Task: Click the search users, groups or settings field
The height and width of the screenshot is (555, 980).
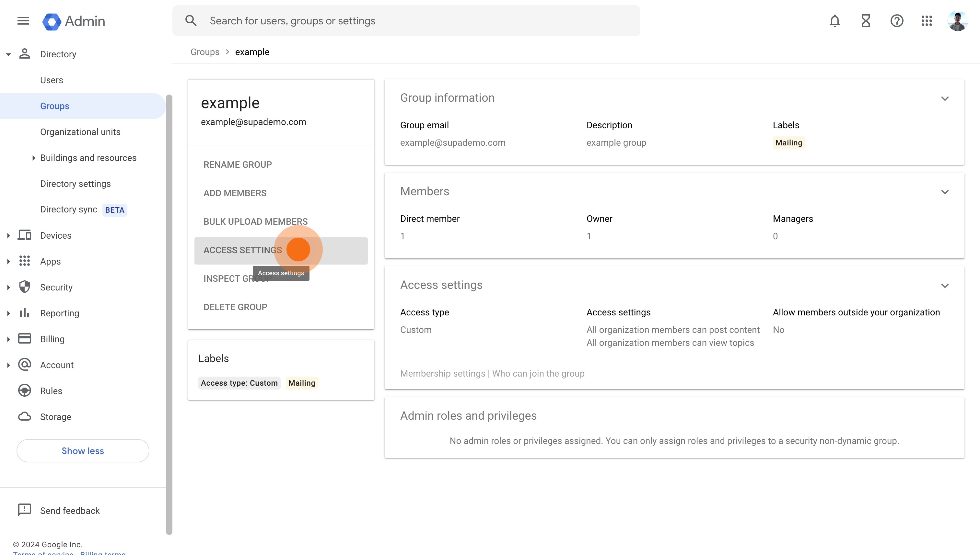Action: point(406,21)
